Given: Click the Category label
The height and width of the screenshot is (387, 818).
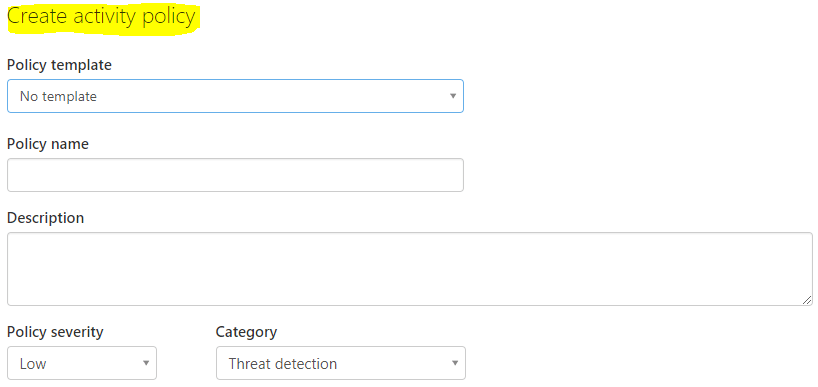Looking at the screenshot, I should 246,332.
